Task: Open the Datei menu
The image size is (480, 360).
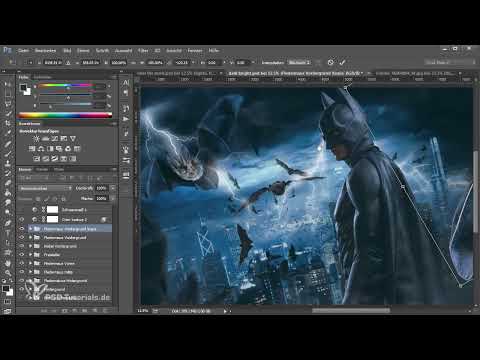Action: (x=23, y=50)
